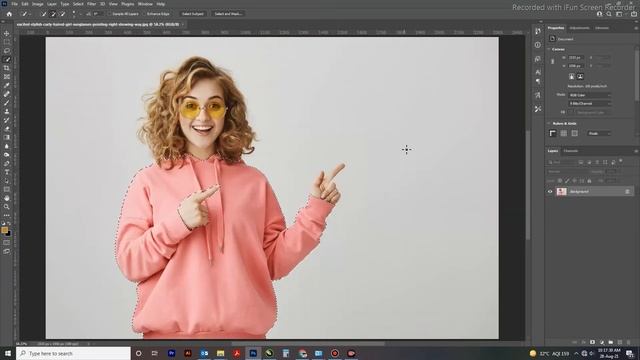Hide the Background layer with eye icon
Screen dimensions: 640x360
click(550, 191)
